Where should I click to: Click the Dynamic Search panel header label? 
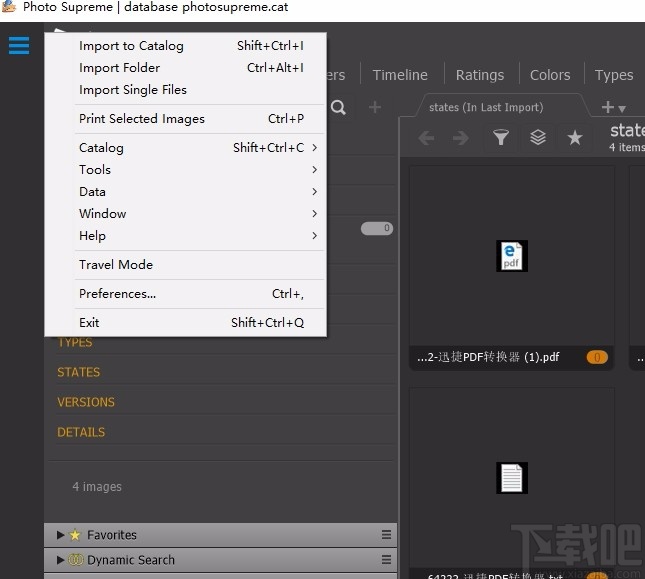131,560
